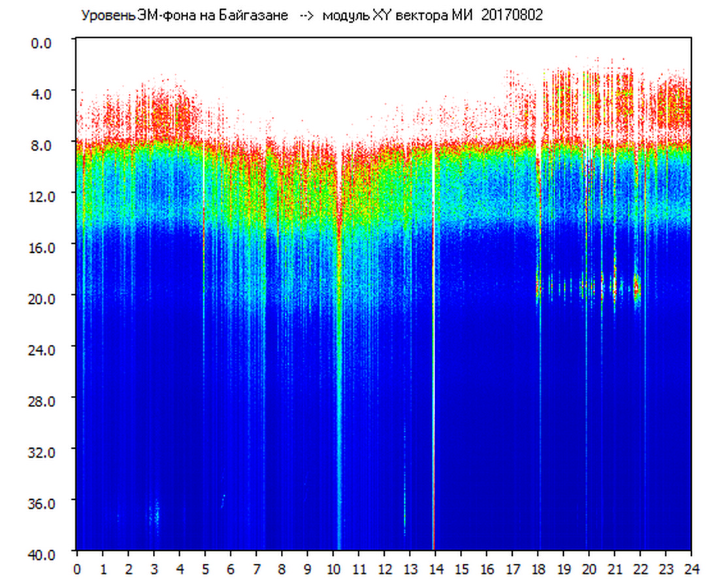Select the hour 10 tick on time axis
Image resolution: width=716 pixels, height=588 pixels.
pos(333,568)
